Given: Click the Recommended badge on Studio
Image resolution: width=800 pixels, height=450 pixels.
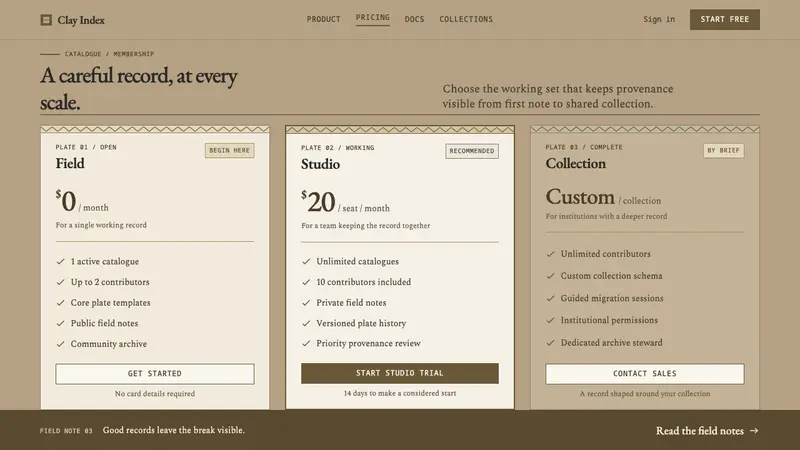Looking at the screenshot, I should [x=472, y=151].
